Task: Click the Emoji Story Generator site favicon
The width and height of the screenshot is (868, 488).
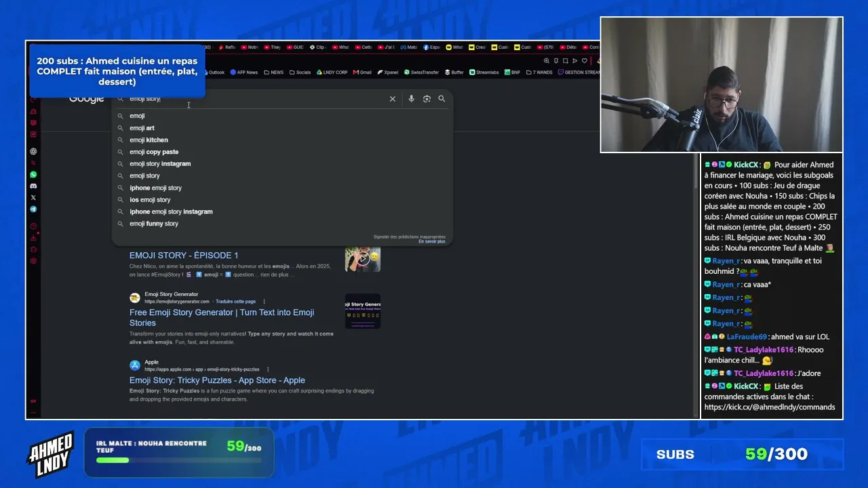Action: [x=135, y=298]
